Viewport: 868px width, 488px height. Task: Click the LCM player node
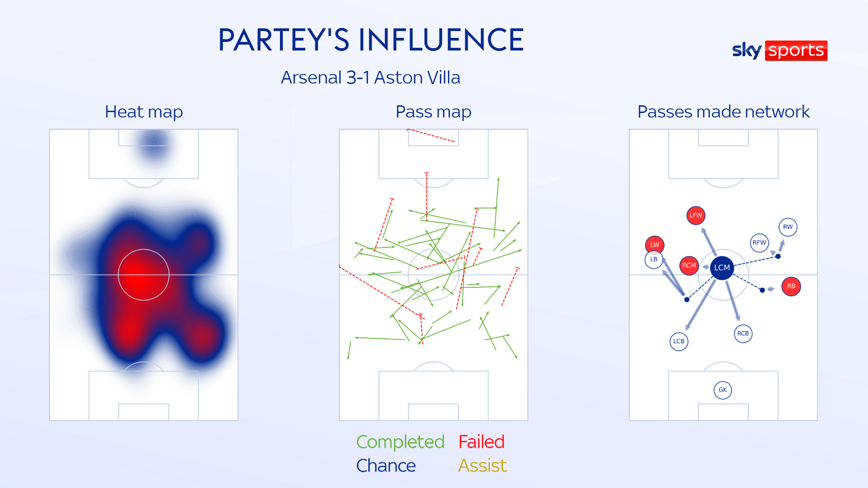coord(722,268)
